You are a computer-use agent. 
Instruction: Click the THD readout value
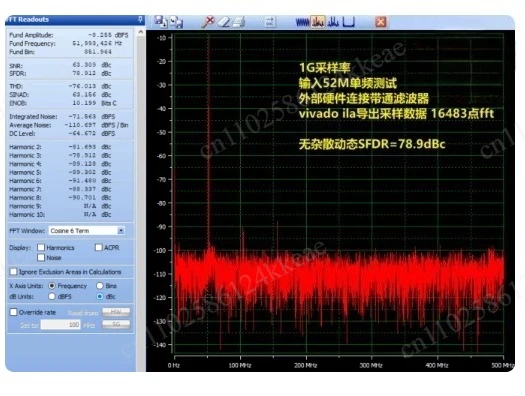coord(82,86)
